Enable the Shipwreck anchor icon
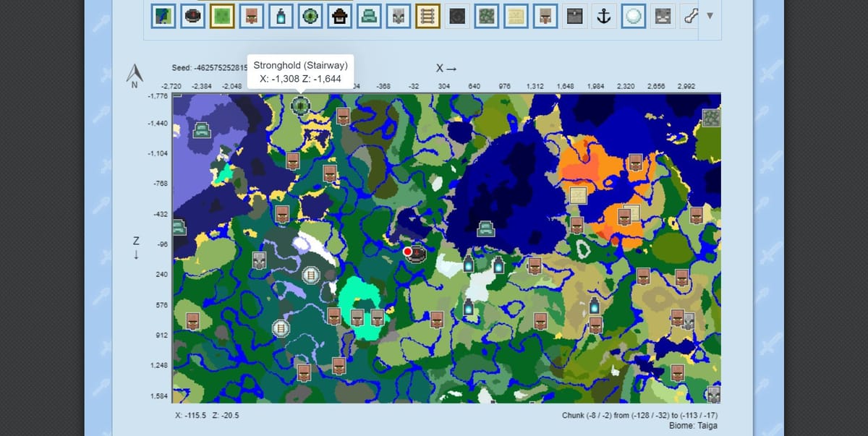The height and width of the screenshot is (436, 868). pos(603,17)
